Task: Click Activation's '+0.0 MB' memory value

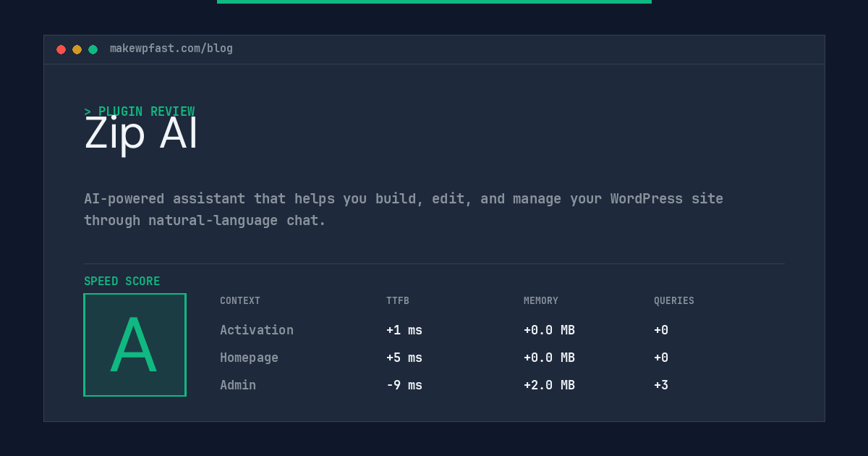Action: tap(550, 330)
